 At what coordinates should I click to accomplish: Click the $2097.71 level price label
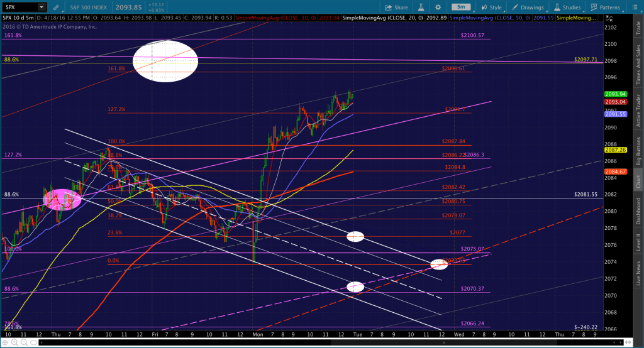coord(586,60)
